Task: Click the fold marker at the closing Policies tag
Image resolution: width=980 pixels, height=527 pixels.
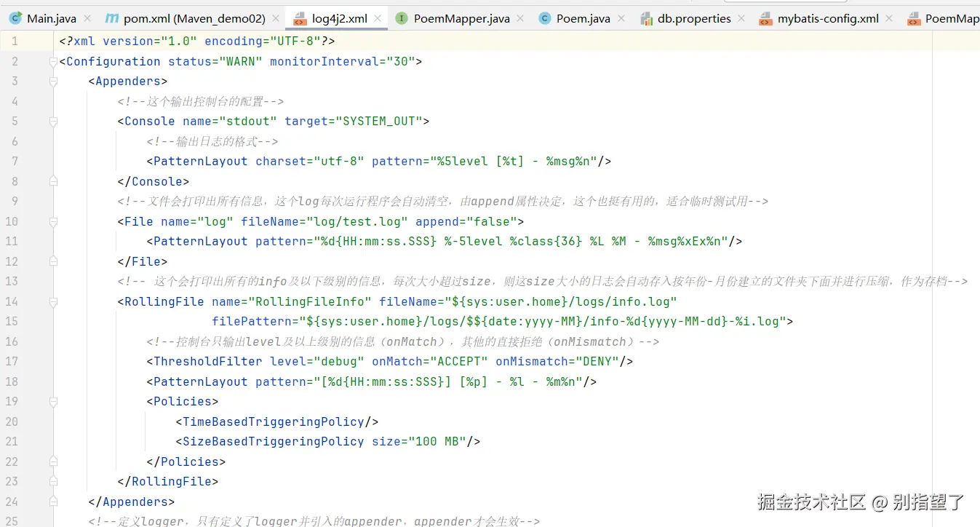Action: click(53, 461)
